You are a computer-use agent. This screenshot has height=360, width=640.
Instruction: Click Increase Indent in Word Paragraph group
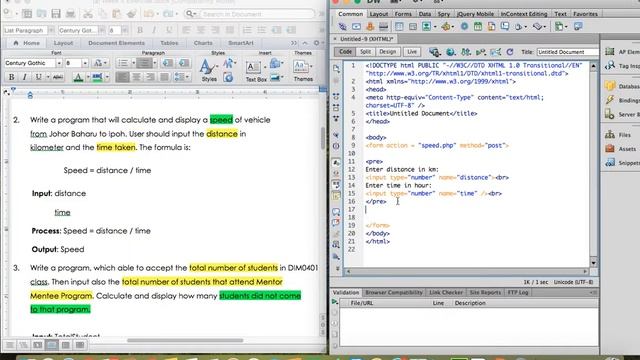184,63
